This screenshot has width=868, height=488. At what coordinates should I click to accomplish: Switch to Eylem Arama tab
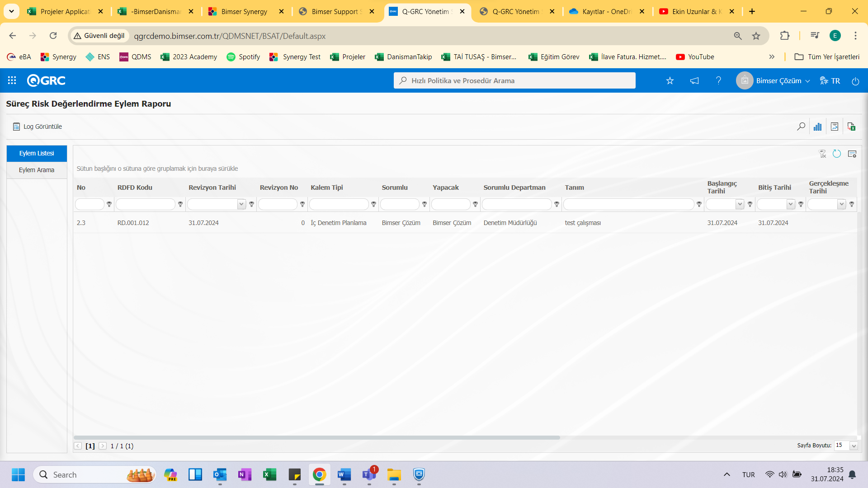pos(36,170)
